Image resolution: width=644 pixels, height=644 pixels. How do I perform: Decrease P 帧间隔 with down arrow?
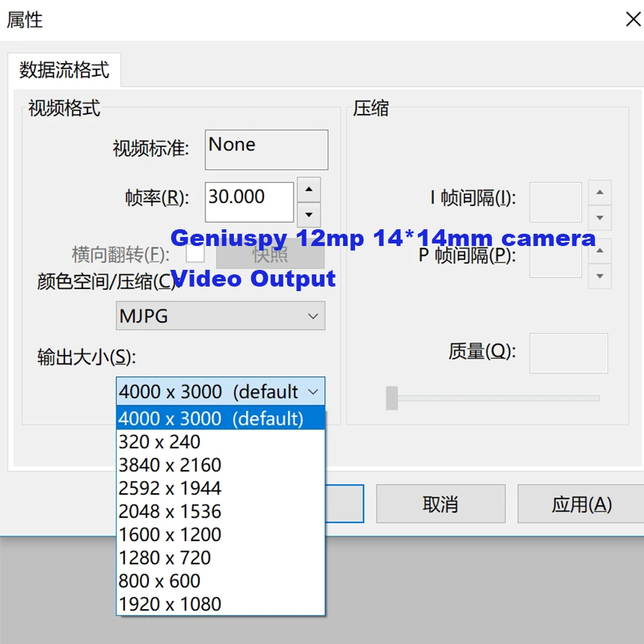(600, 276)
